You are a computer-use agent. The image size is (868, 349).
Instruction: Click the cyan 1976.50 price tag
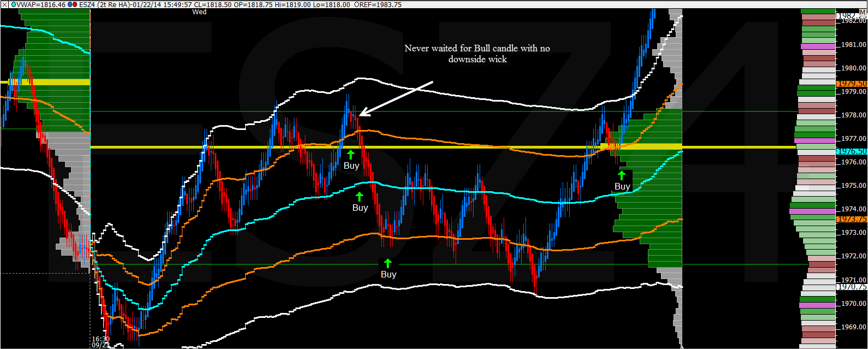coord(852,151)
